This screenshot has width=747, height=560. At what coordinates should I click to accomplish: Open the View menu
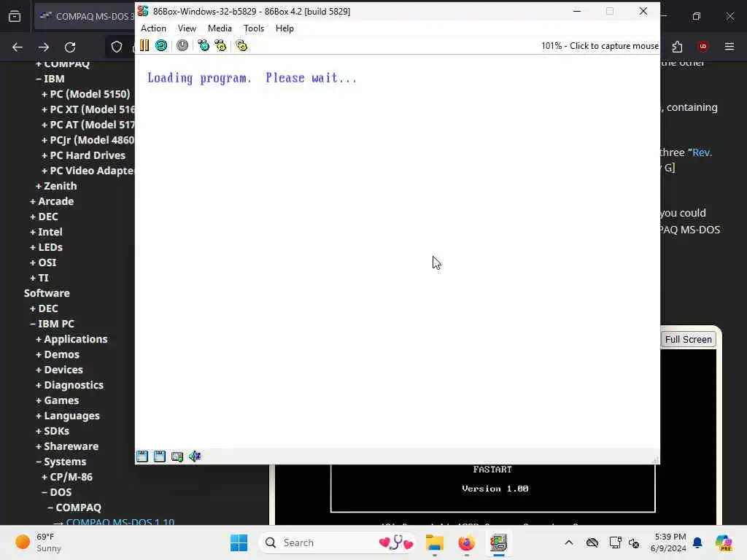point(187,28)
